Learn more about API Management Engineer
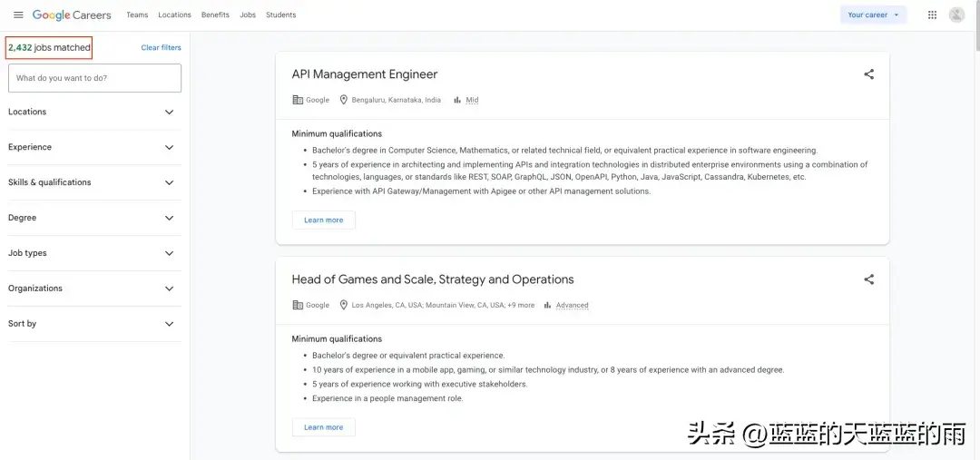The image size is (980, 460). pyautogui.click(x=323, y=220)
